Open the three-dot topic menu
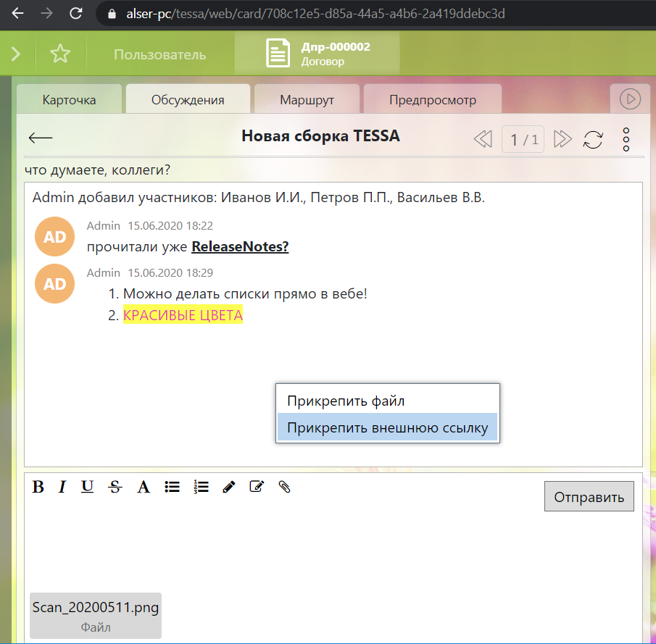 point(626,139)
